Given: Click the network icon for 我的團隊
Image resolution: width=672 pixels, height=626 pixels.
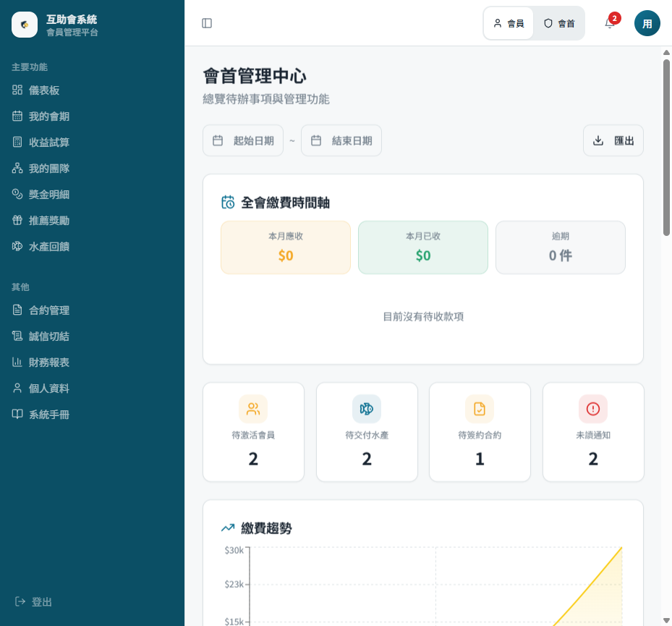Looking at the screenshot, I should click(17, 168).
